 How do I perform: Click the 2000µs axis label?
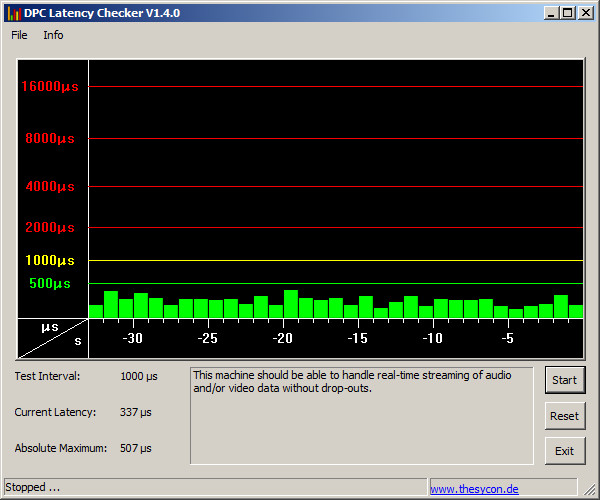click(x=50, y=227)
